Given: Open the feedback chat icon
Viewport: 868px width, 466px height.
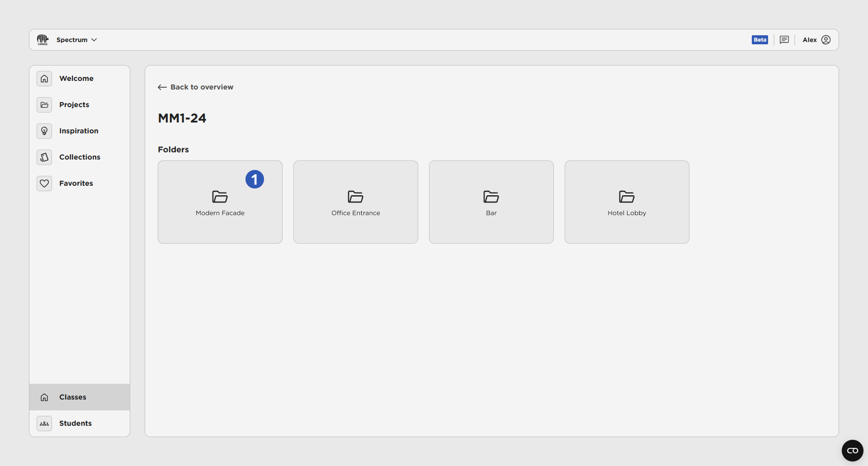Looking at the screenshot, I should click(x=784, y=40).
